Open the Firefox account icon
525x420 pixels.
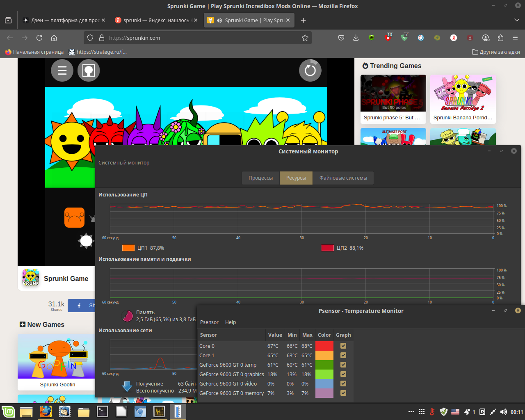(x=486, y=38)
